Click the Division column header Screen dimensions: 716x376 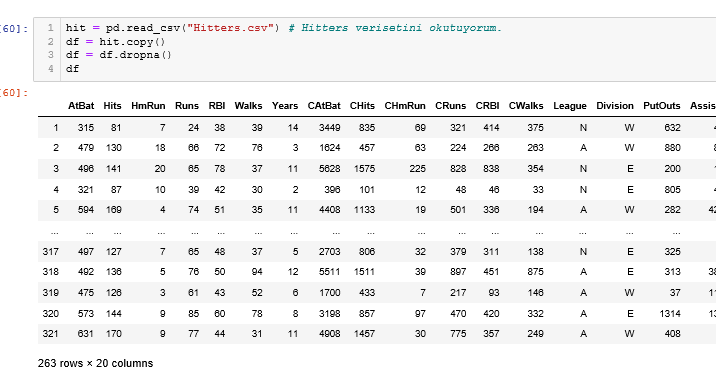(615, 106)
